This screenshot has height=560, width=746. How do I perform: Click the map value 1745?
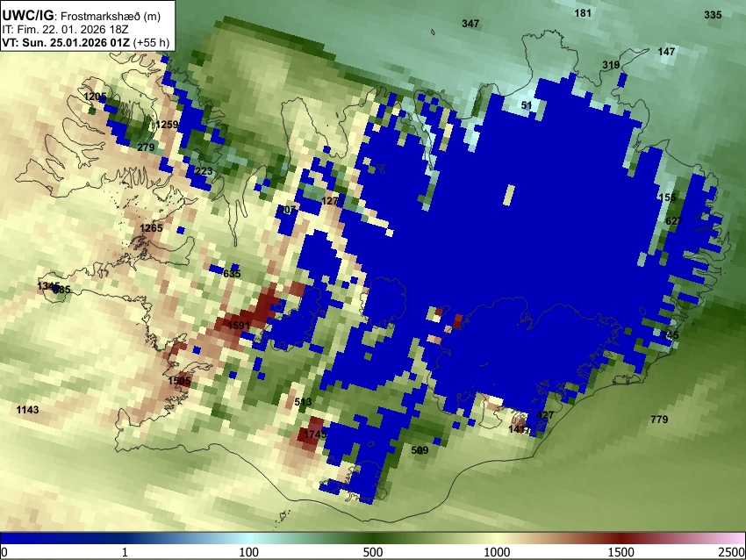(x=315, y=434)
